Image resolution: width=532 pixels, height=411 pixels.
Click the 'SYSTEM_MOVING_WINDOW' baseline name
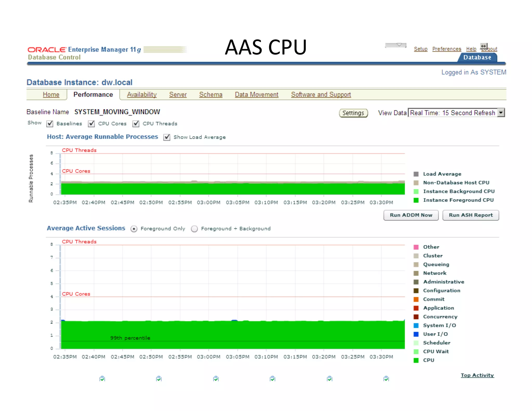pos(117,112)
